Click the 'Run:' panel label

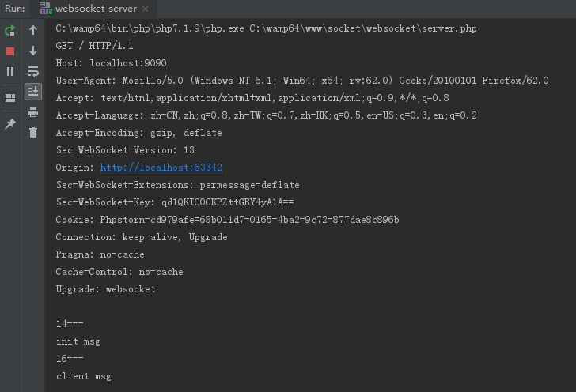tap(15, 9)
